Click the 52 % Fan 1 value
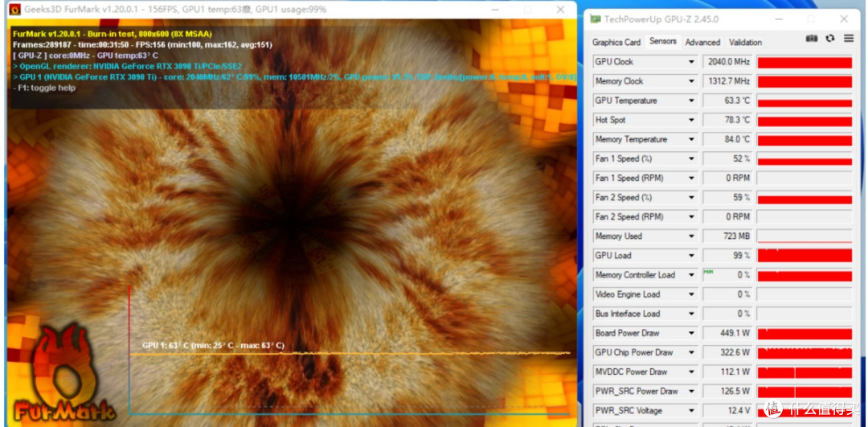This screenshot has width=868, height=427. [727, 159]
